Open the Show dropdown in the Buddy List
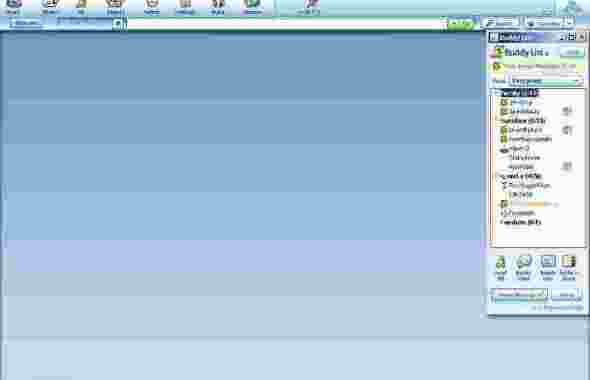 [546, 81]
